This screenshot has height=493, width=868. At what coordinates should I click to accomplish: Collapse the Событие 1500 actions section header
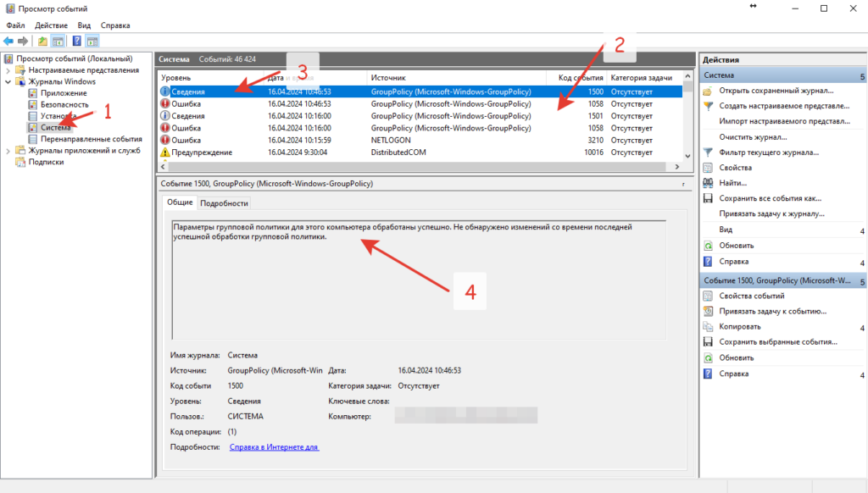tap(783, 281)
